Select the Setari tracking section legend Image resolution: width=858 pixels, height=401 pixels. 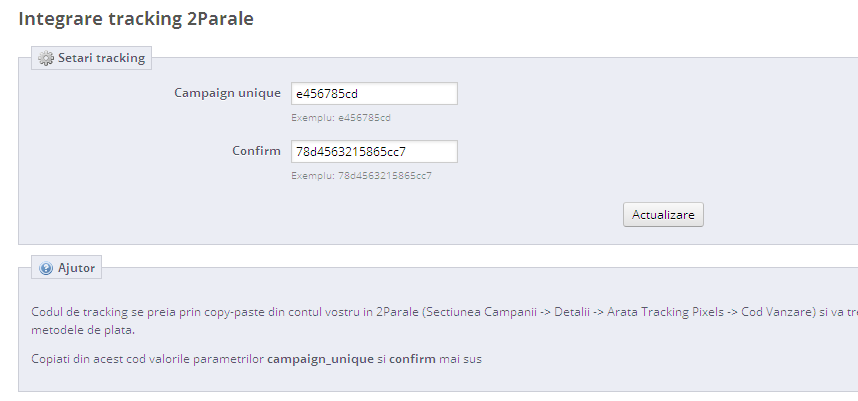coord(101,58)
